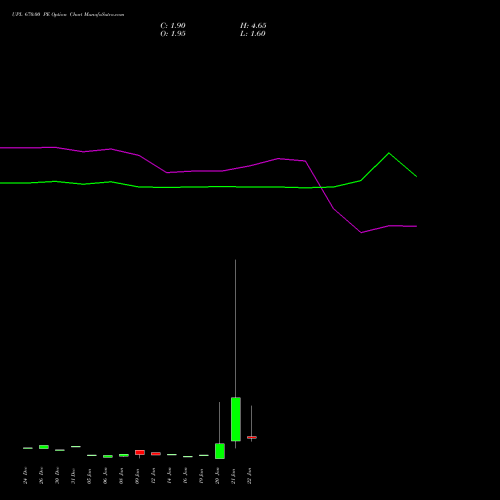Viewport: 500px width, 500px height.
Task: Click the small red candle for 22 Jan
Action: (252, 437)
